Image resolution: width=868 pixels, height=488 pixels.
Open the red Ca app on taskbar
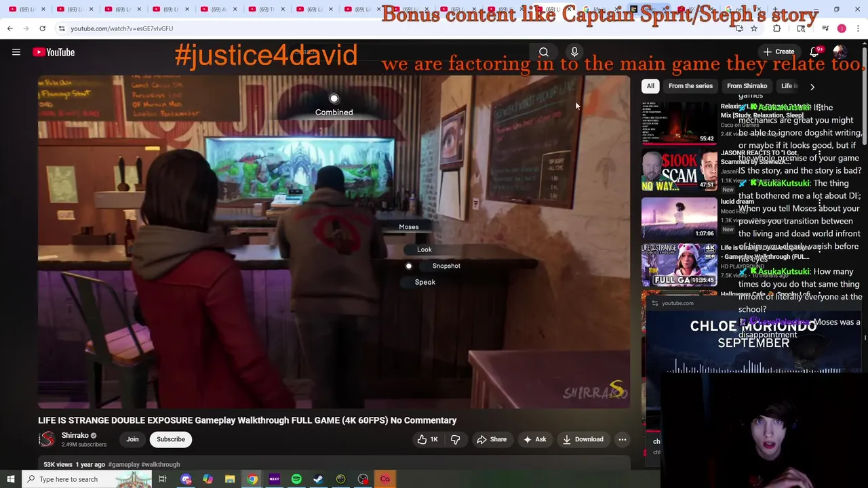point(384,479)
